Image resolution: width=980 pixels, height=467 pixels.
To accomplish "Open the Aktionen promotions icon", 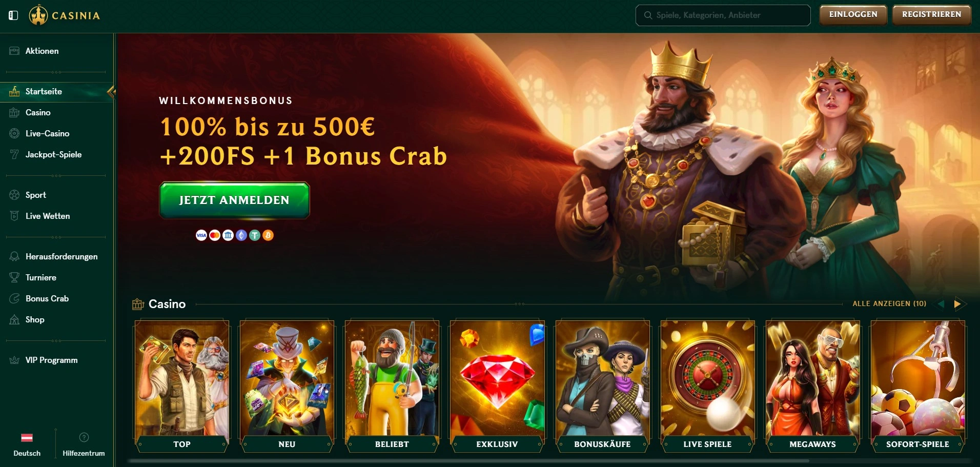I will [14, 51].
